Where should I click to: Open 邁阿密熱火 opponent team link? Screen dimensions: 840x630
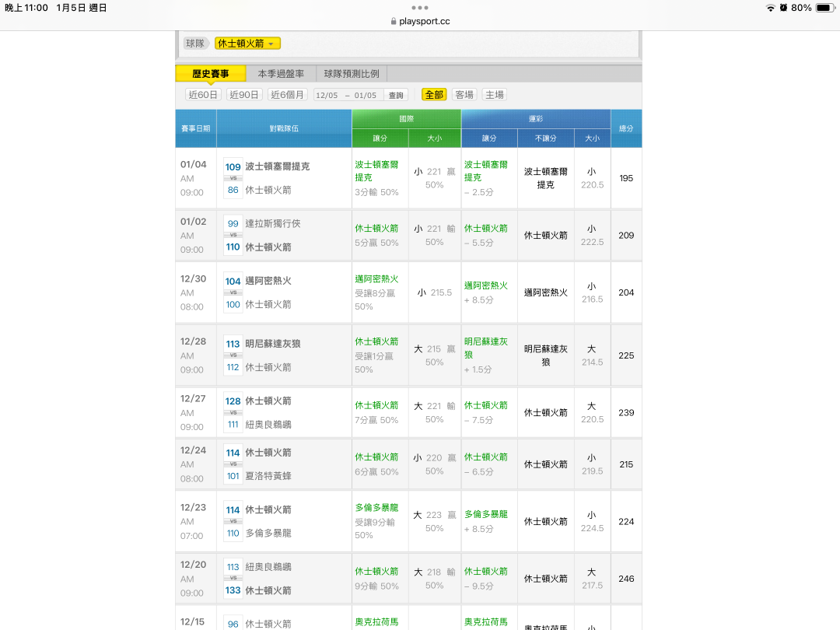coord(268,281)
